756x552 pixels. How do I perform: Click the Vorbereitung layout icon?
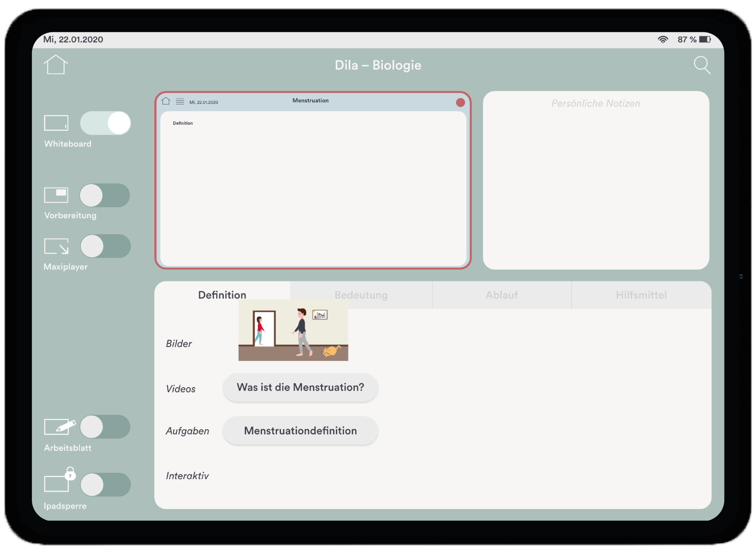pos(56,195)
